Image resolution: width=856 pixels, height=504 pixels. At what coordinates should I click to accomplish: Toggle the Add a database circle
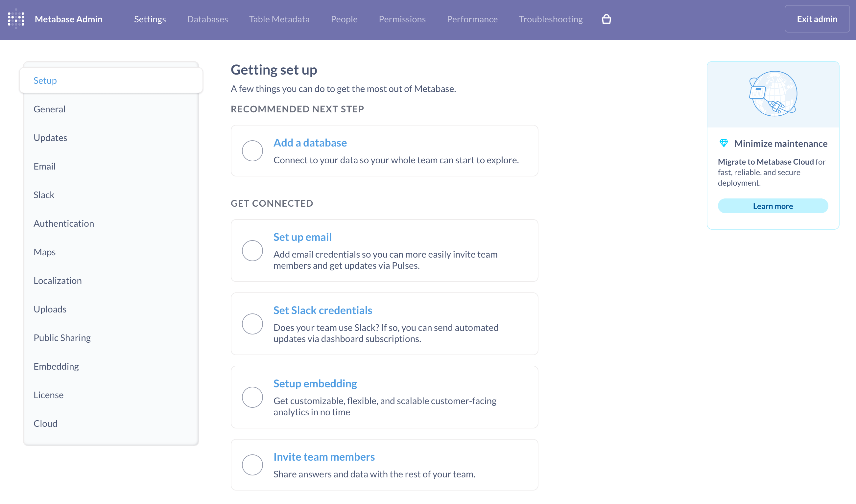(252, 151)
